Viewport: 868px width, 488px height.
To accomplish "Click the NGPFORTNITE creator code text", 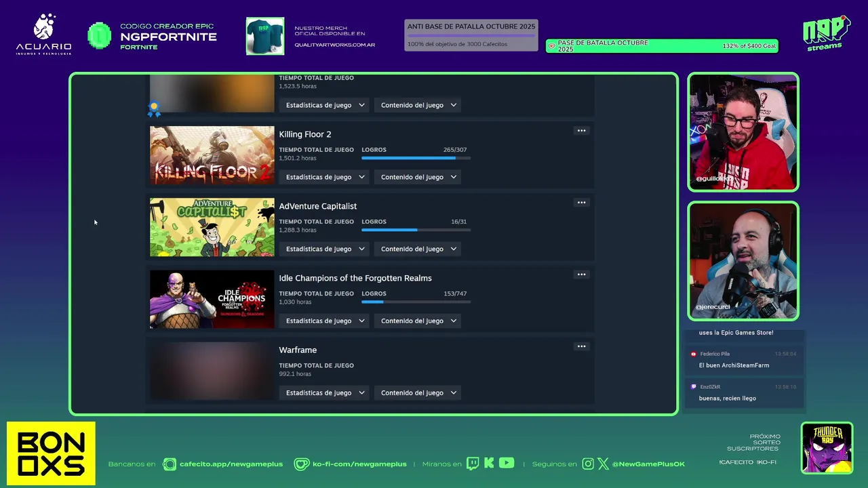I will (168, 37).
